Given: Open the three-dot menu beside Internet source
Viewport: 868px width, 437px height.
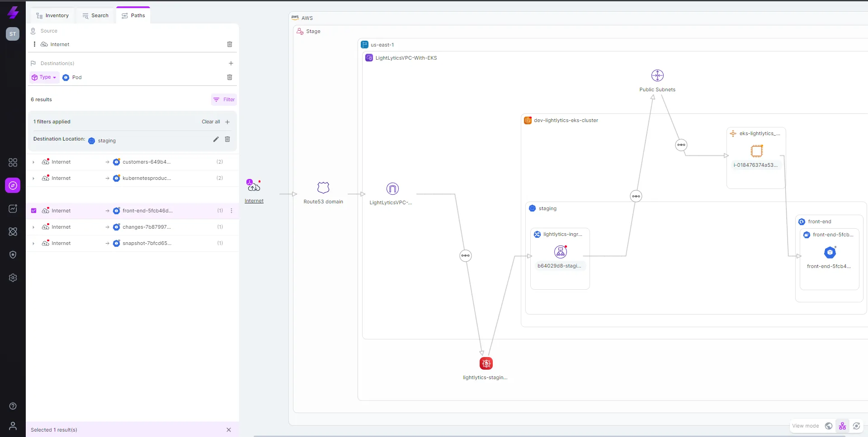Looking at the screenshot, I should [34, 44].
